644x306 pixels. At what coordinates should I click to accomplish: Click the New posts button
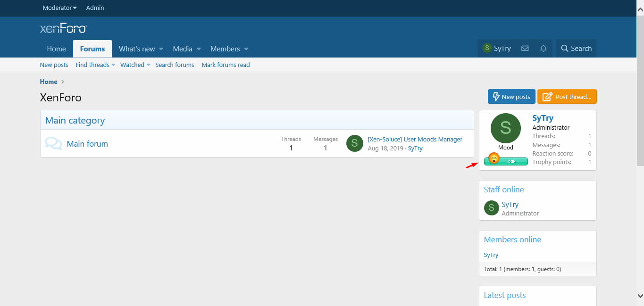pos(511,97)
